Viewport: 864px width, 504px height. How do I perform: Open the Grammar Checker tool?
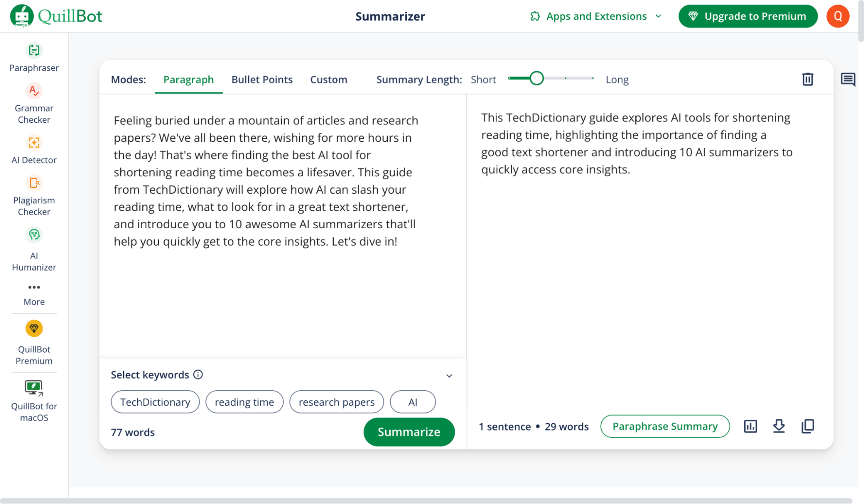click(34, 104)
